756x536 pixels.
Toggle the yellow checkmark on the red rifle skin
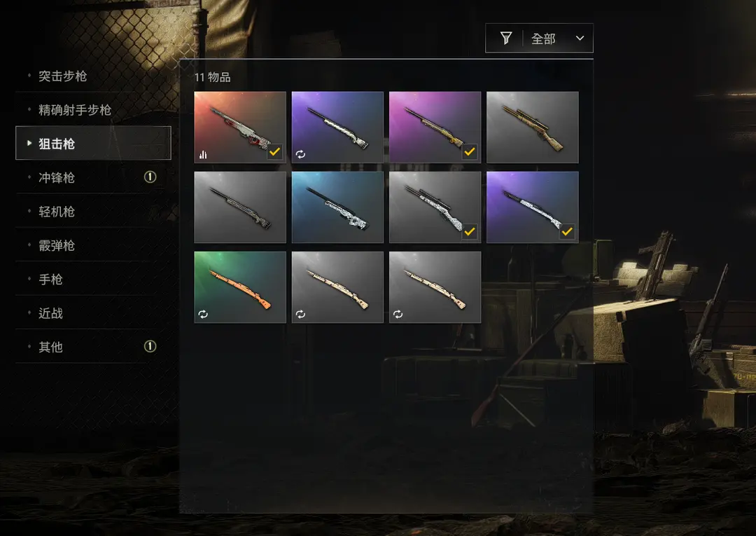point(275,151)
